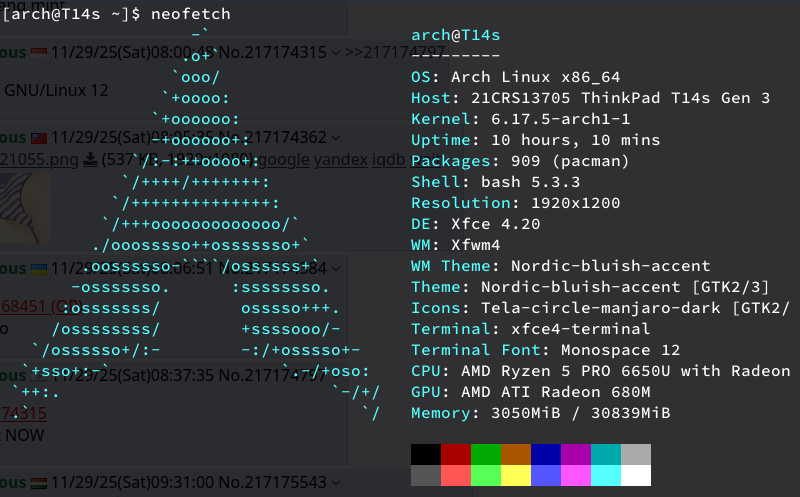Click the flag icon beside the 08:00:48 post
Screen dimensions: 800x497
(x=39, y=53)
